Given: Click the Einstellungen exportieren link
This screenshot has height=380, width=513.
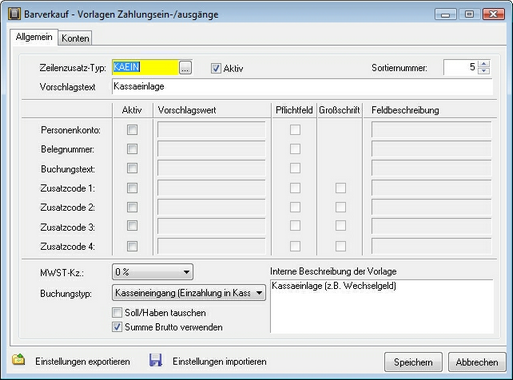Looking at the screenshot, I should point(83,361).
